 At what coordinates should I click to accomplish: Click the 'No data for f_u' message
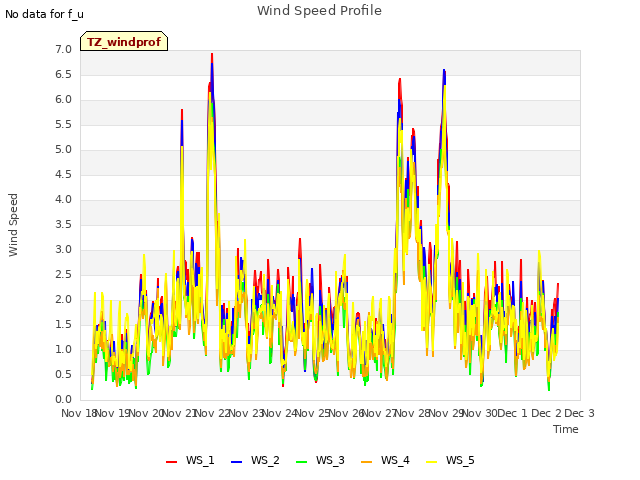pos(44,14)
